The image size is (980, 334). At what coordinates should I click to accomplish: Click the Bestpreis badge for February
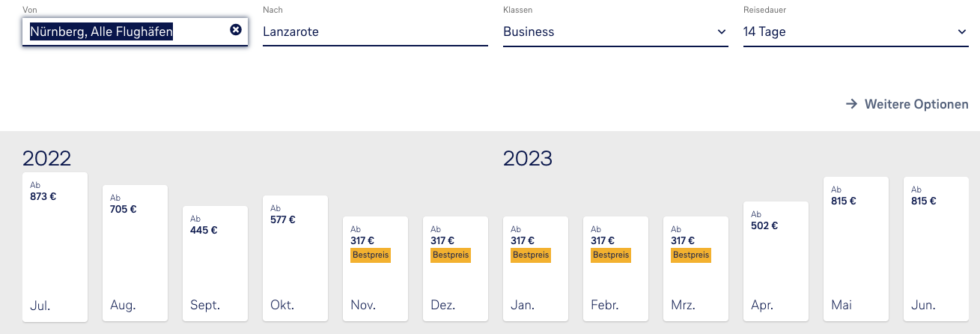(611, 255)
